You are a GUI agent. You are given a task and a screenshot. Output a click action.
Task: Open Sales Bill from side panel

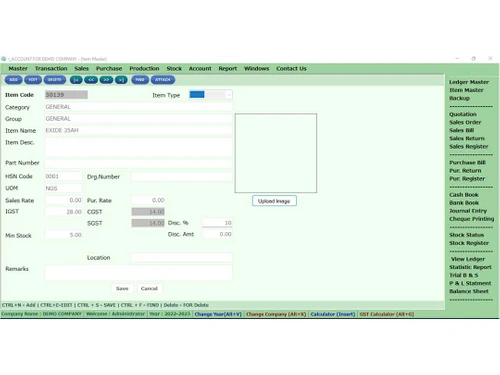click(461, 130)
